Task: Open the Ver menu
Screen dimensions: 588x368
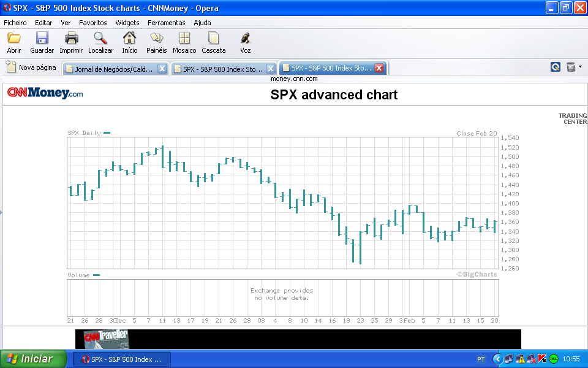Action: pyautogui.click(x=66, y=23)
